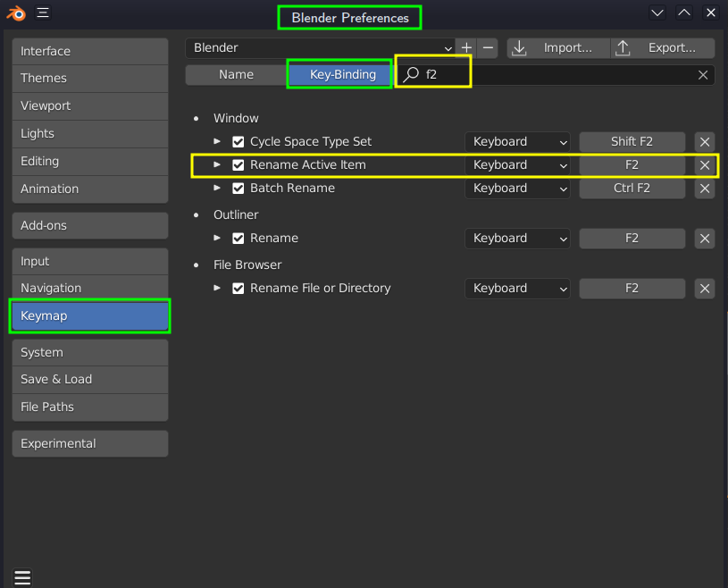Open the Animation section
728x588 pixels.
pyautogui.click(x=90, y=189)
